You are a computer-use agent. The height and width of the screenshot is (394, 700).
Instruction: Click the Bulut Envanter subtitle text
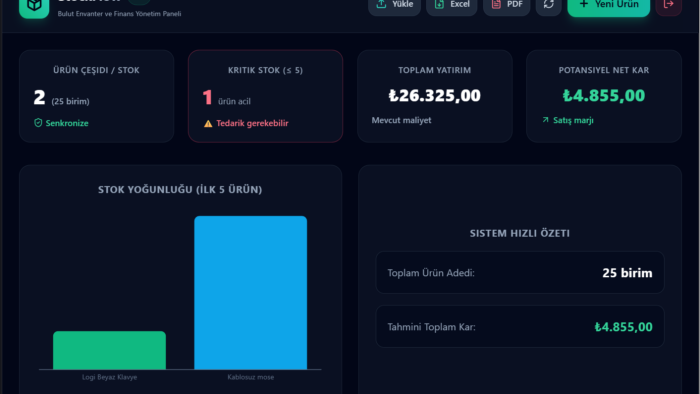(x=119, y=14)
